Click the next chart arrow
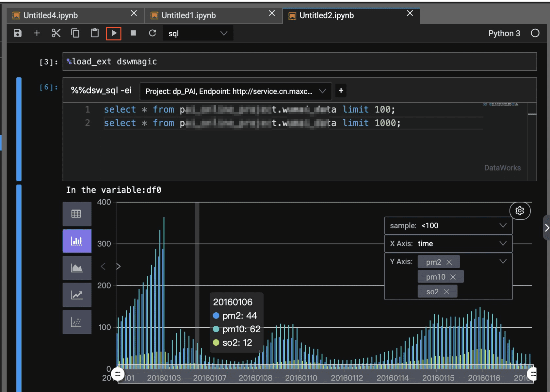Viewport: 550px width, 392px height. (119, 267)
